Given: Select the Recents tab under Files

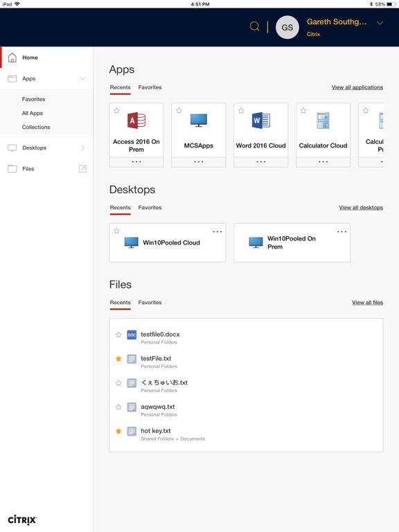Looking at the screenshot, I should [120, 302].
